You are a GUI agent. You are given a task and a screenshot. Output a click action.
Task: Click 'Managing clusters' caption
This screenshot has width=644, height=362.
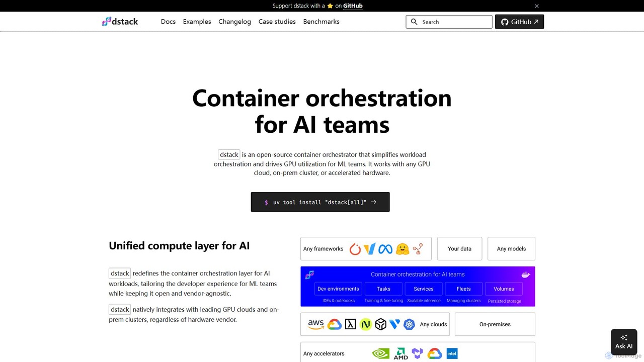pyautogui.click(x=464, y=301)
